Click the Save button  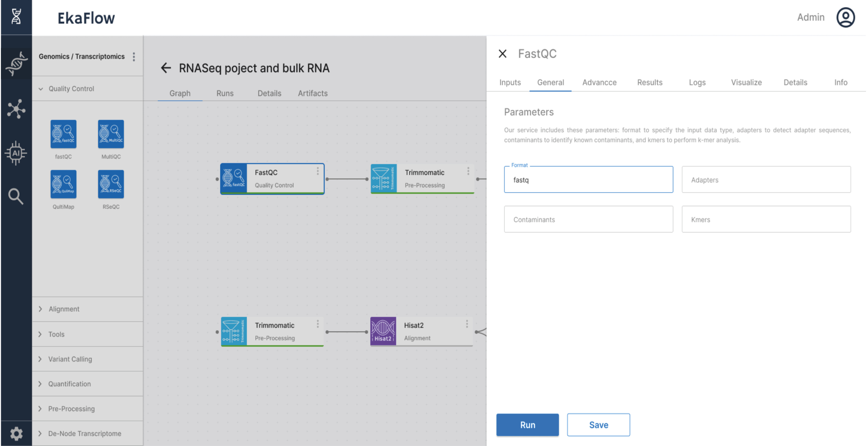point(598,425)
